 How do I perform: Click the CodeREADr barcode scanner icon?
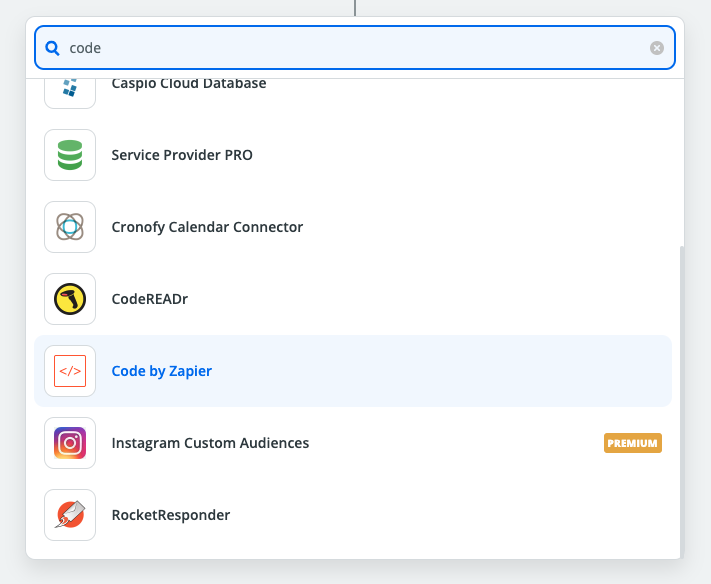point(70,299)
